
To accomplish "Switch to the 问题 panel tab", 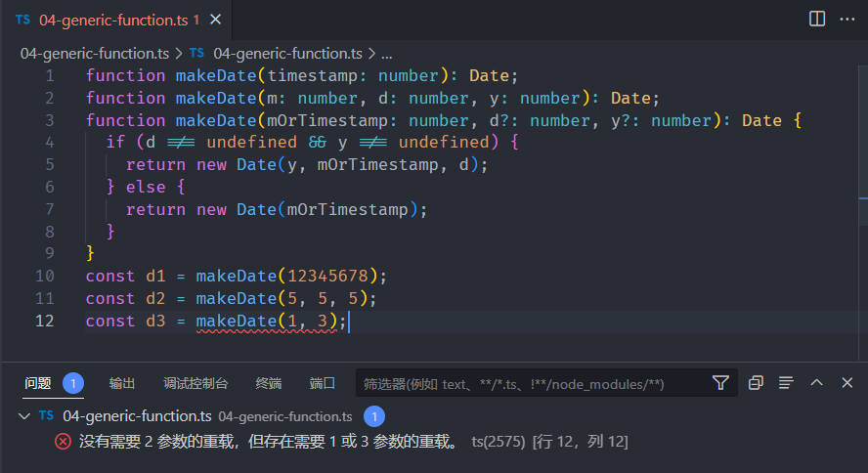I will pos(38,383).
